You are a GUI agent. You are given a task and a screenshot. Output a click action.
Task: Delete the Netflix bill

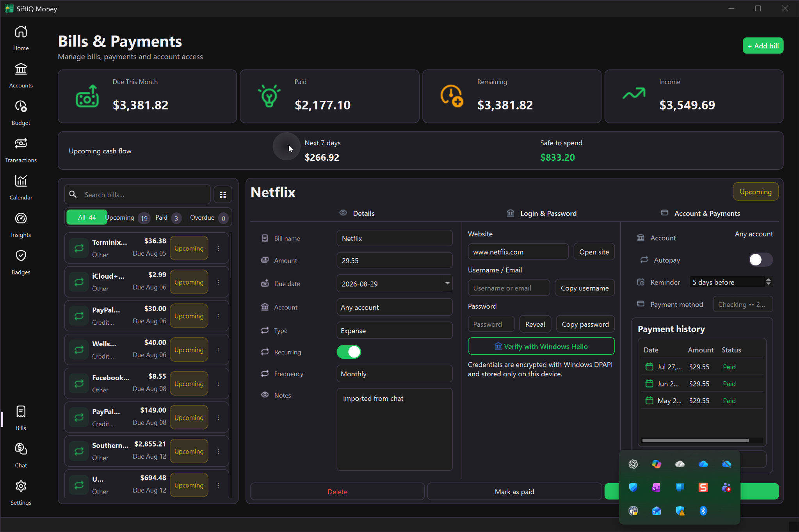click(x=337, y=491)
